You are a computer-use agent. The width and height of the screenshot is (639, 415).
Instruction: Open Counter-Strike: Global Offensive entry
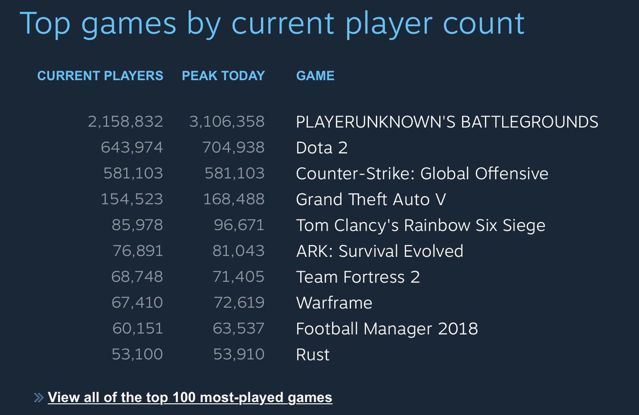(422, 174)
